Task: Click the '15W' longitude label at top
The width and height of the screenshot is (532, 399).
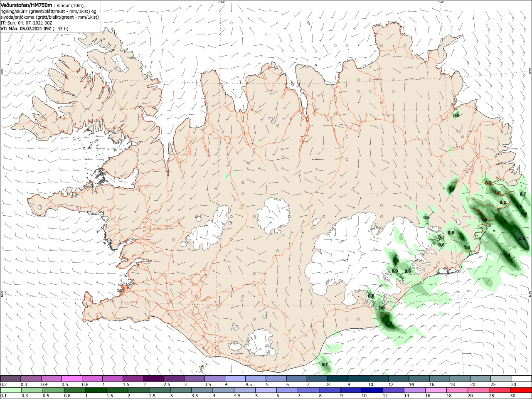Action: (x=440, y=2)
